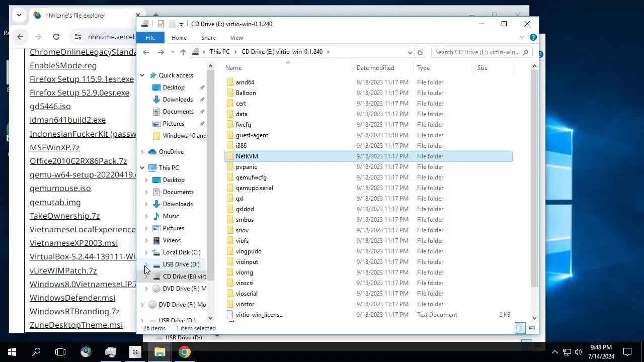Viewport: 644px width, 362px height.
Task: Click the pvpanic folder name
Action: 247,167
